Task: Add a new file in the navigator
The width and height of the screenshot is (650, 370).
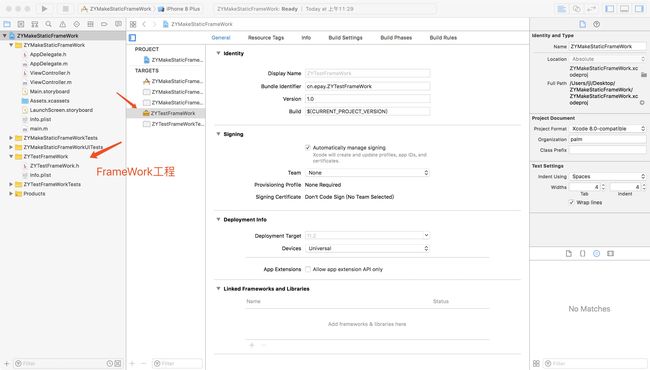Action: 6,363
